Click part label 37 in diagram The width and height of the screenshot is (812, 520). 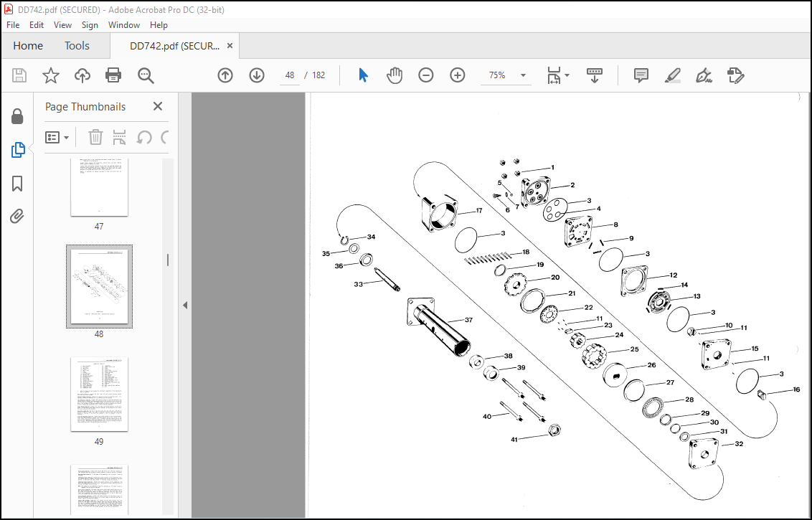(468, 320)
